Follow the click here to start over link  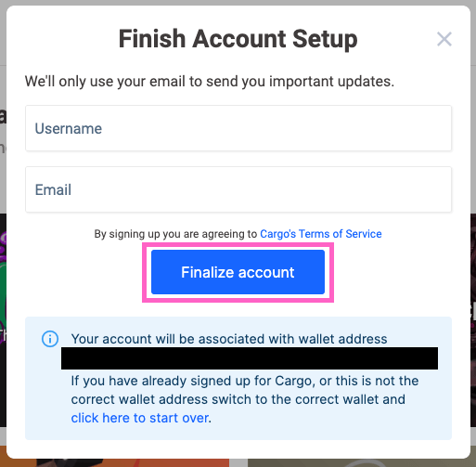140,418
